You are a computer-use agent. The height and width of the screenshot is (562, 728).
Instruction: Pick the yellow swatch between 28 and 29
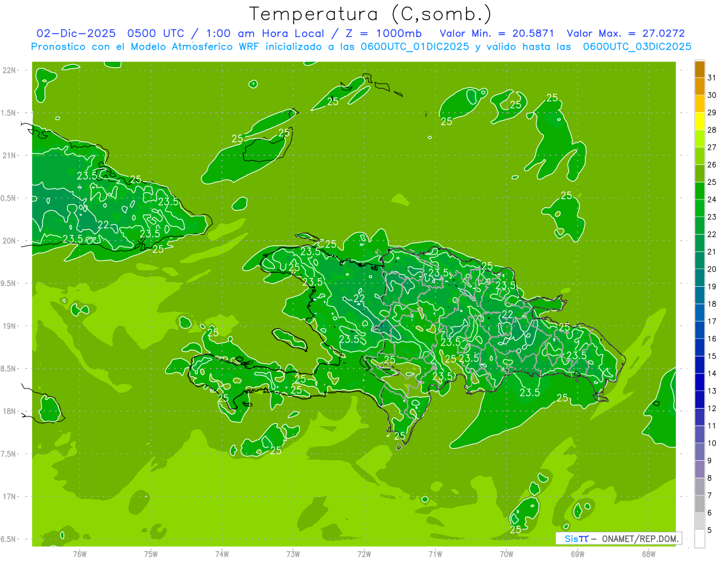pyautogui.click(x=699, y=121)
